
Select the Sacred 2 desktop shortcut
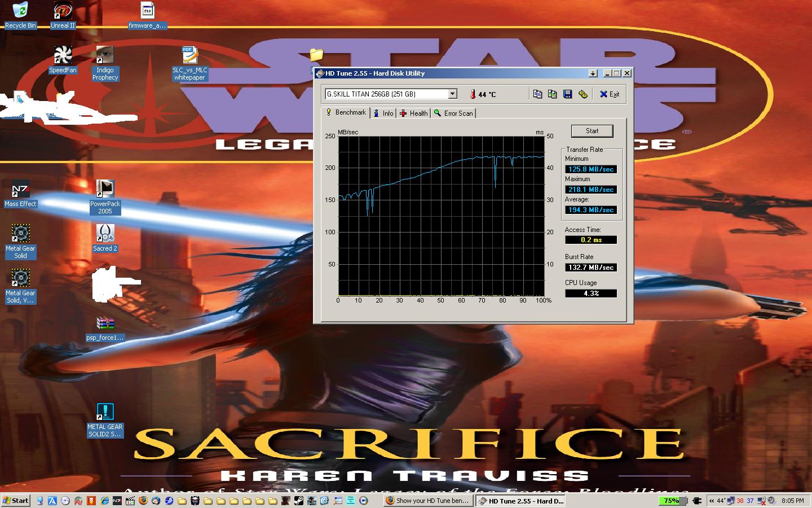(105, 238)
